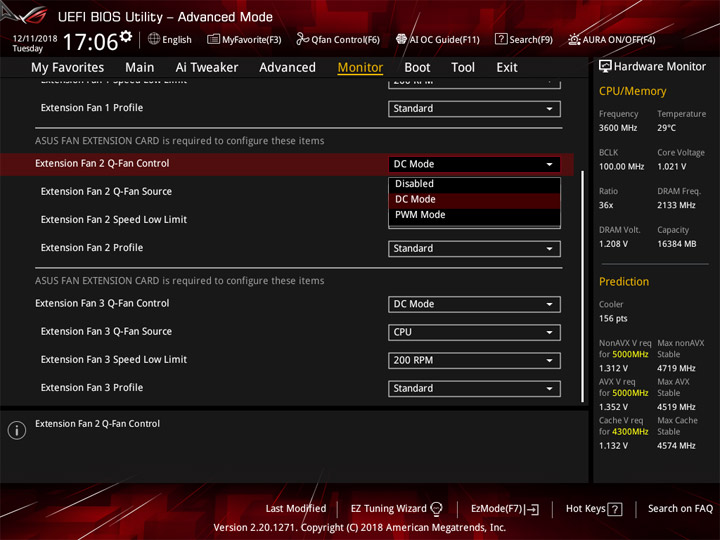Click the settings list vertical scrollbar

(x=582, y=287)
